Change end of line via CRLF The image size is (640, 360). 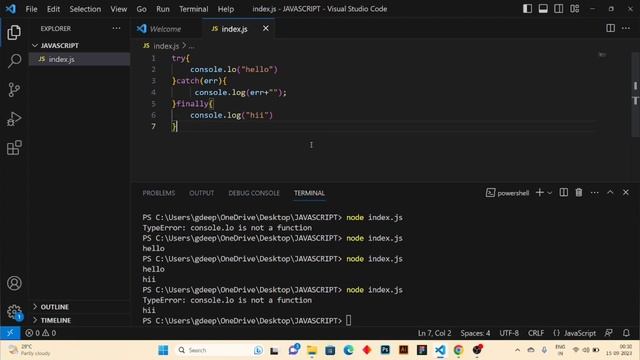536,333
